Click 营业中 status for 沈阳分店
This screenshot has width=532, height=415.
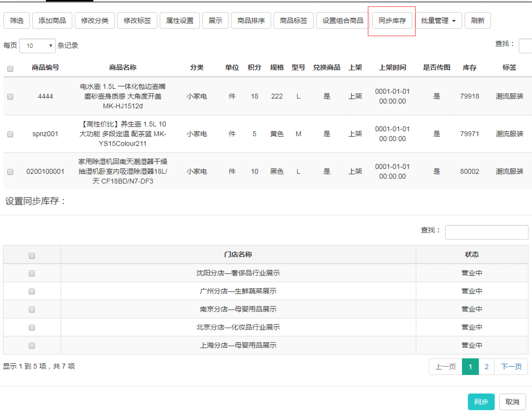click(x=472, y=273)
